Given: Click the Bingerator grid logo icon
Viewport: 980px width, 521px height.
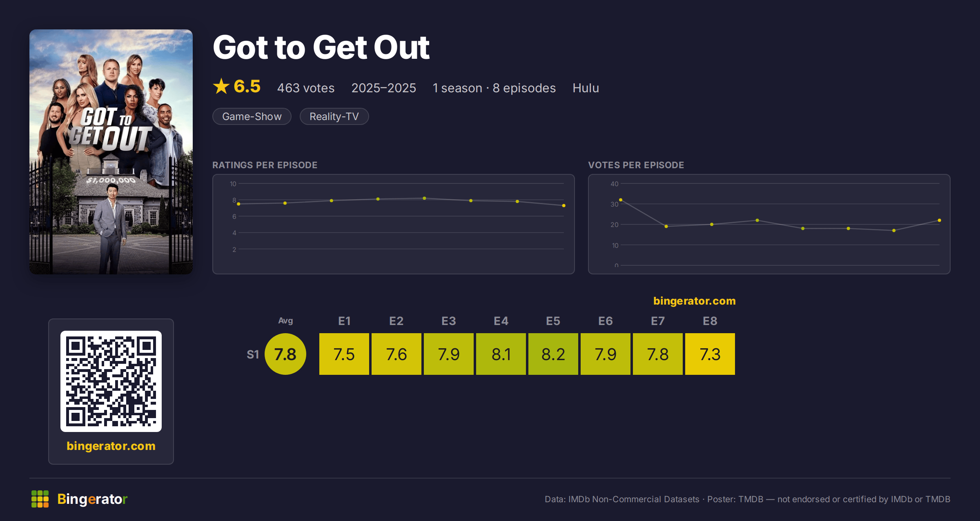Looking at the screenshot, I should [x=40, y=499].
